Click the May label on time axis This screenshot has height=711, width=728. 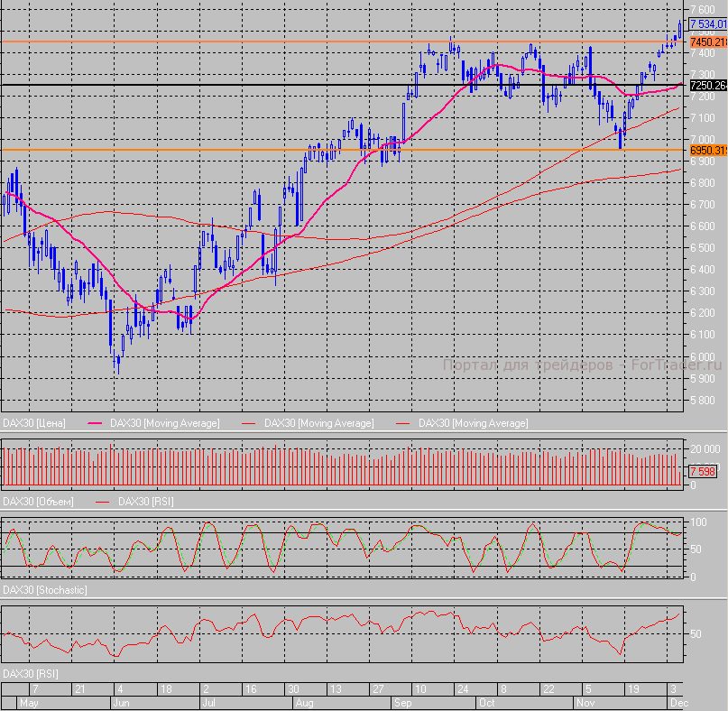pyautogui.click(x=29, y=702)
